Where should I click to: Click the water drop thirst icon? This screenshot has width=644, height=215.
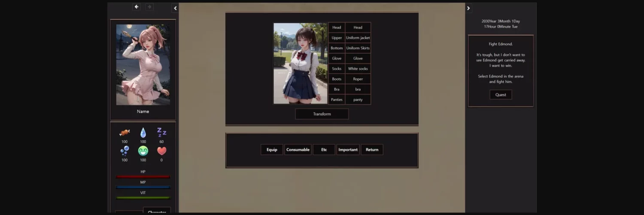(143, 132)
